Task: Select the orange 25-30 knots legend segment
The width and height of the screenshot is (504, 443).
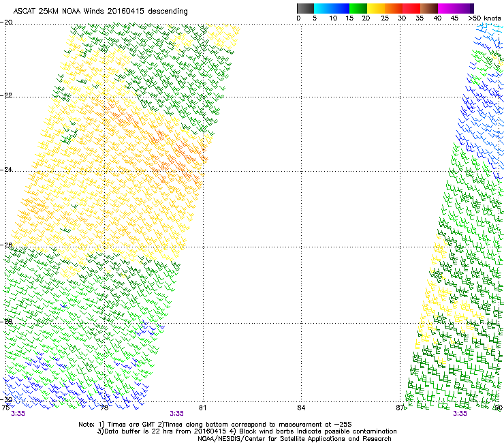Action: [x=394, y=8]
